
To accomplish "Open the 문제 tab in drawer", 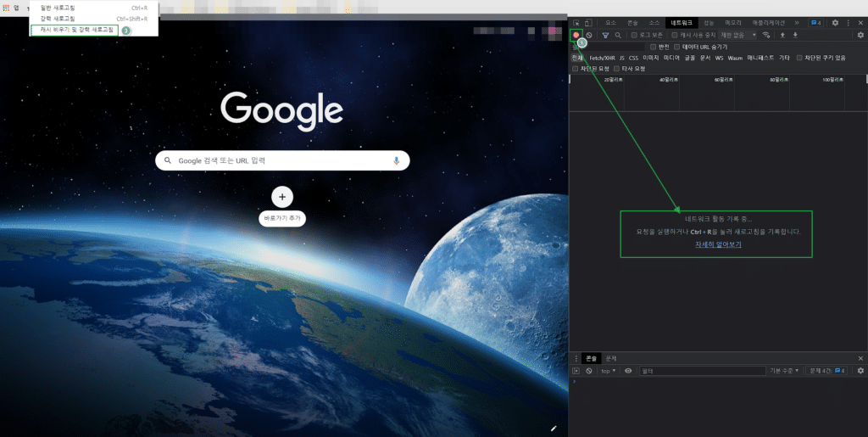I will tap(610, 358).
